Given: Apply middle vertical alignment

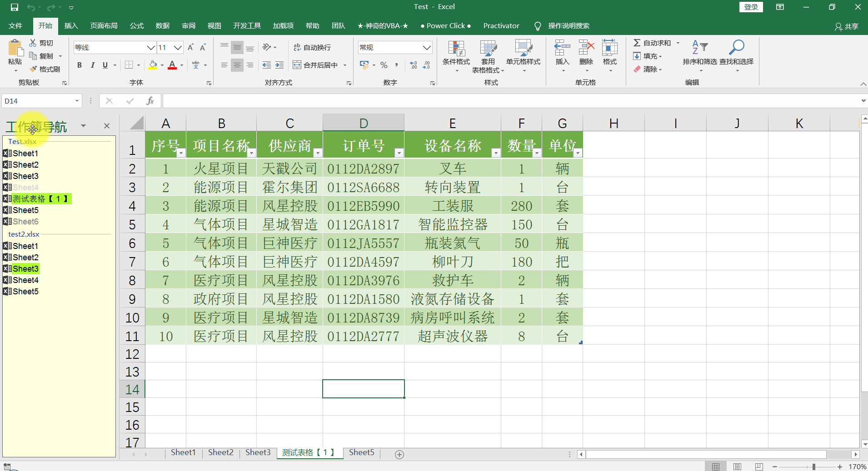Looking at the screenshot, I should pos(237,47).
